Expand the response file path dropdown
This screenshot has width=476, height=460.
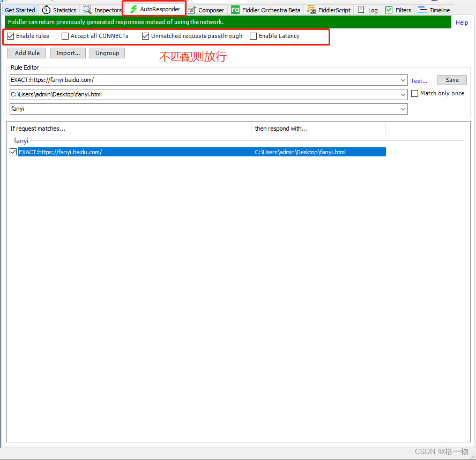coord(403,95)
